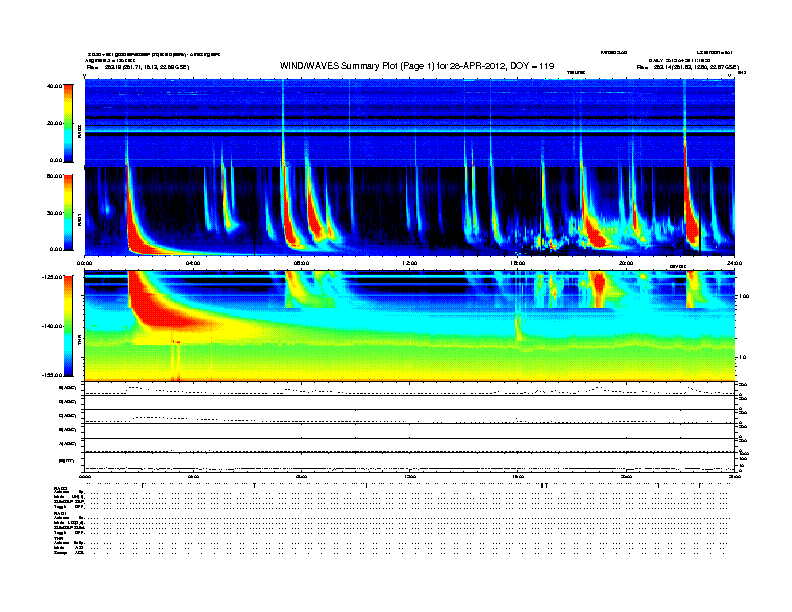Click the 12:00 label under the line plots
The height and width of the screenshot is (612, 792).
point(410,477)
